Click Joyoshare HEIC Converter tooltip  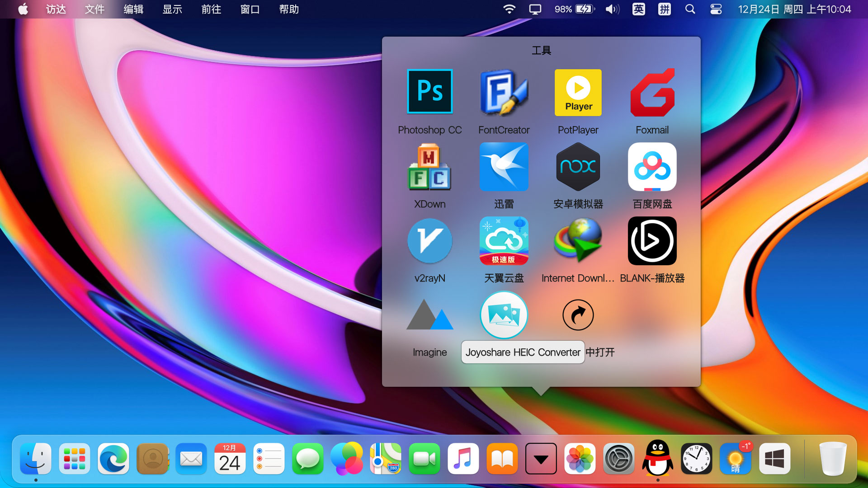click(x=522, y=352)
